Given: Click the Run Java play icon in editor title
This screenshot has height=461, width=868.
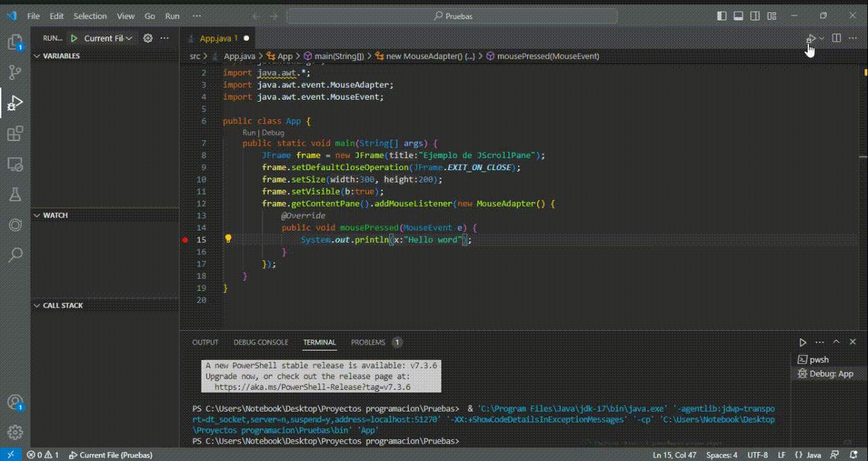Looking at the screenshot, I should click(x=810, y=39).
